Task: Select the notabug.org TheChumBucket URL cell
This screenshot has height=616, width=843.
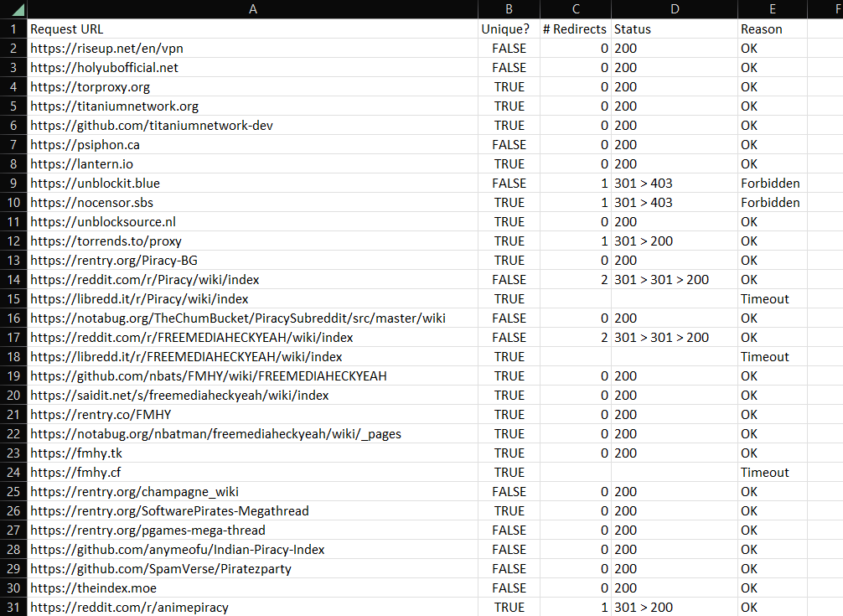Action: pos(253,318)
